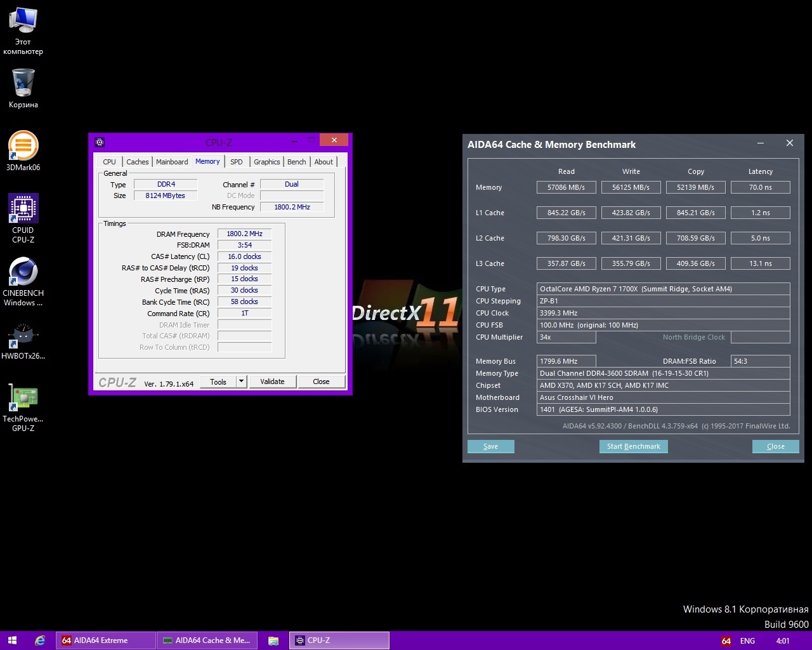Screen dimensions: 812x650
Task: Click BIOS Version 1401 AGESA field
Action: pyautogui.click(x=664, y=409)
